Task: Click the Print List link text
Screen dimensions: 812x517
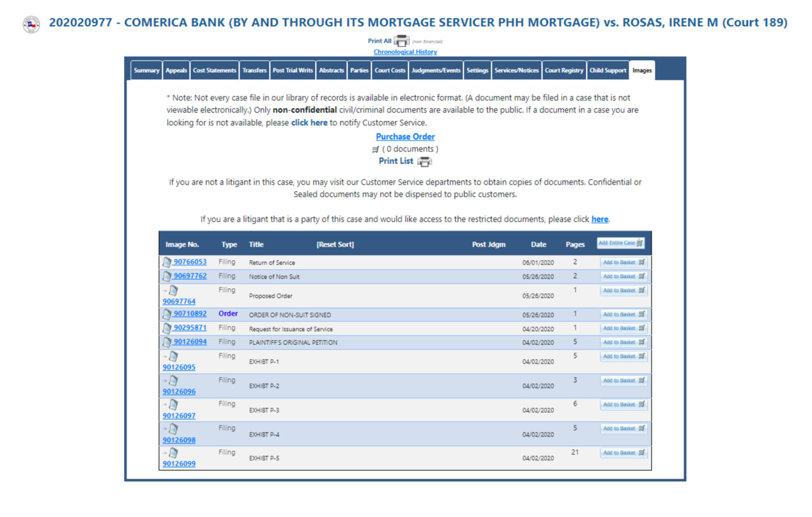Action: 396,161
